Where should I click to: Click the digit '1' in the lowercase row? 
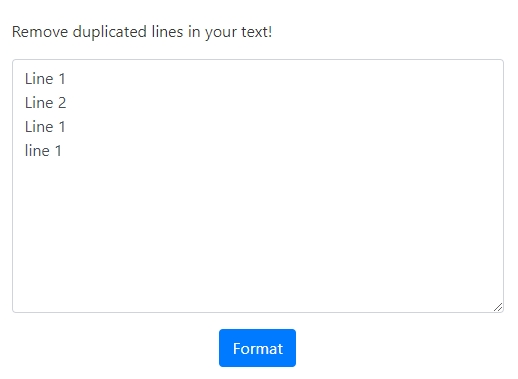pos(58,151)
